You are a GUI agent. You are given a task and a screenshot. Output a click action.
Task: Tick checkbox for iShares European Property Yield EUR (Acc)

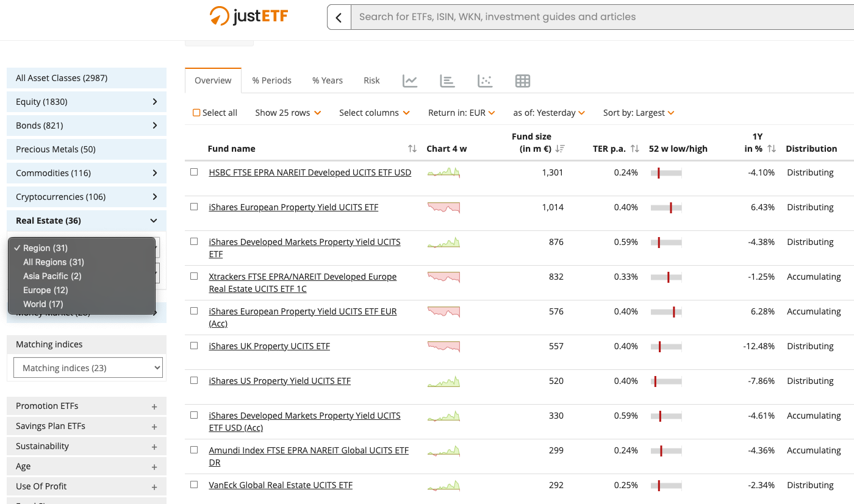pos(194,311)
